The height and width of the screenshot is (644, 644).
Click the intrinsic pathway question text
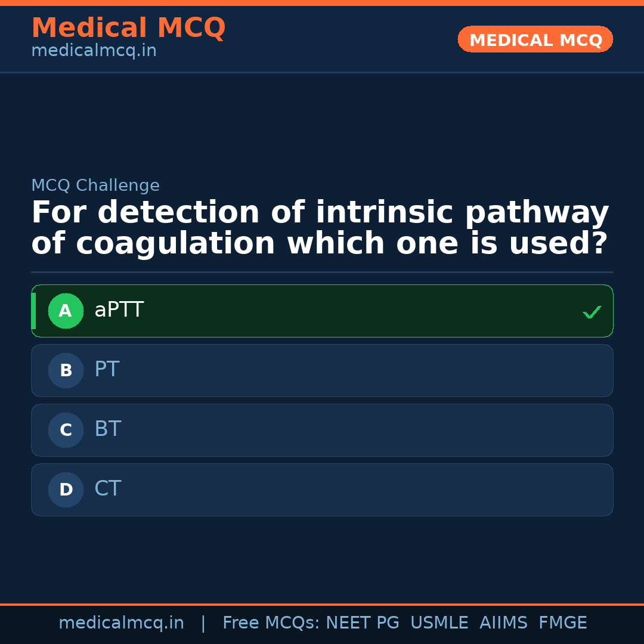(x=320, y=228)
